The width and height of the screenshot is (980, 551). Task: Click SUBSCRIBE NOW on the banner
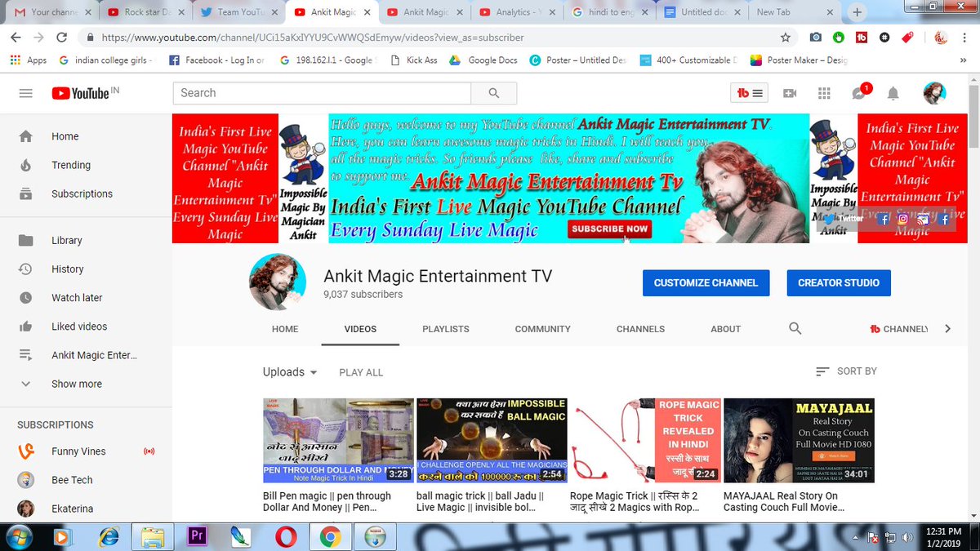coord(610,229)
